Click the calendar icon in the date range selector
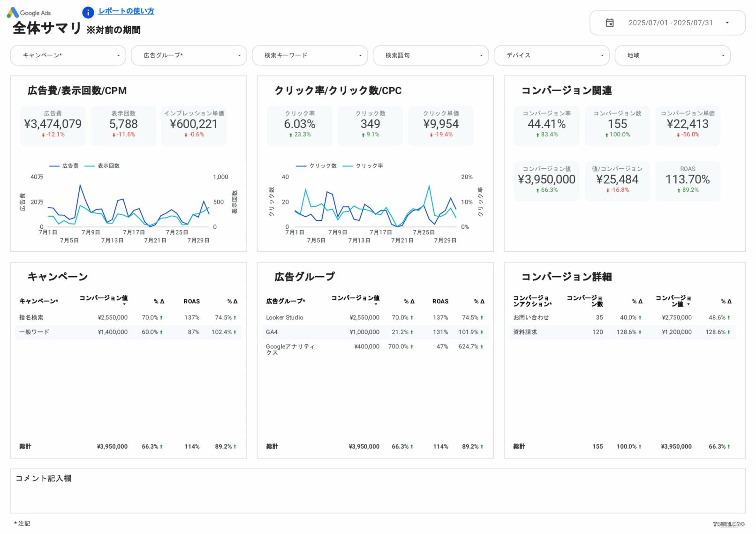Viewport: 756px width, 534px height. 610,23
